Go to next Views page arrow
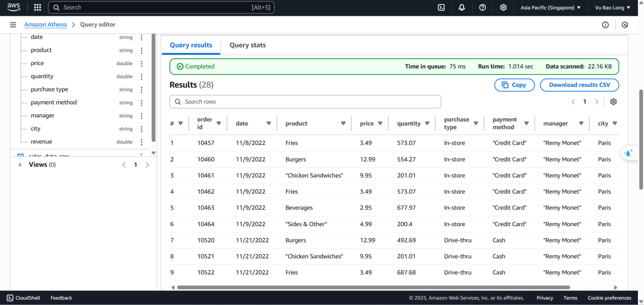Screen dimensions: 644x305 point(147,165)
